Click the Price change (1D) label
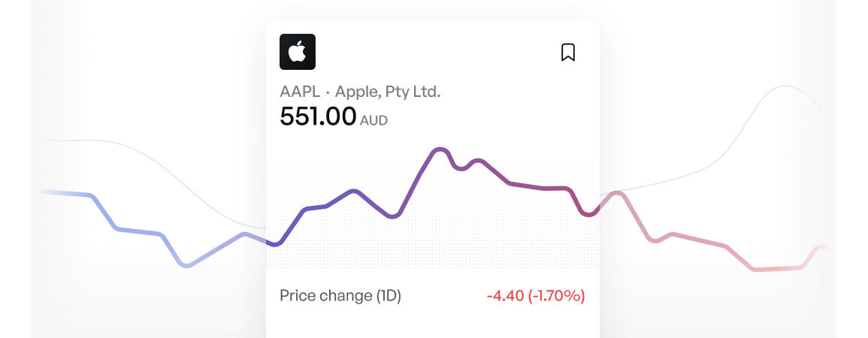 pyautogui.click(x=340, y=296)
